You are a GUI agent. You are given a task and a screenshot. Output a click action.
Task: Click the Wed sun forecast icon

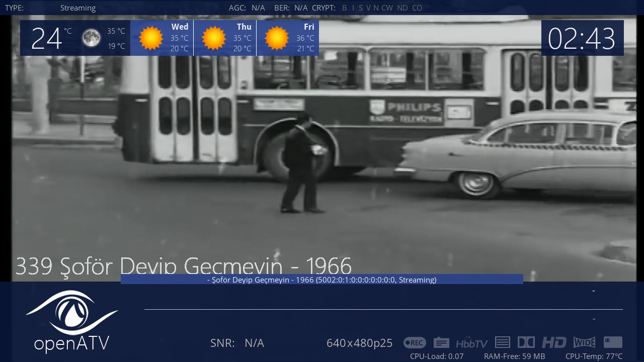[151, 38]
